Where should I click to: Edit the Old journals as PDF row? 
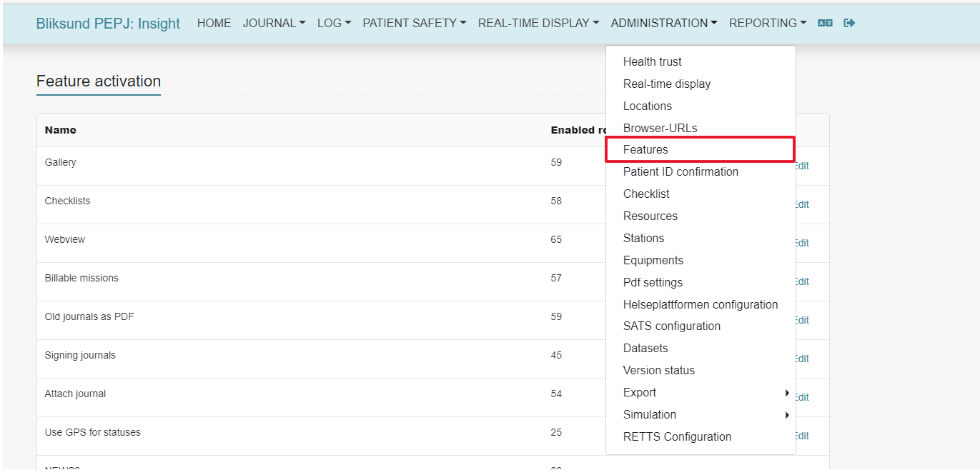coord(802,320)
